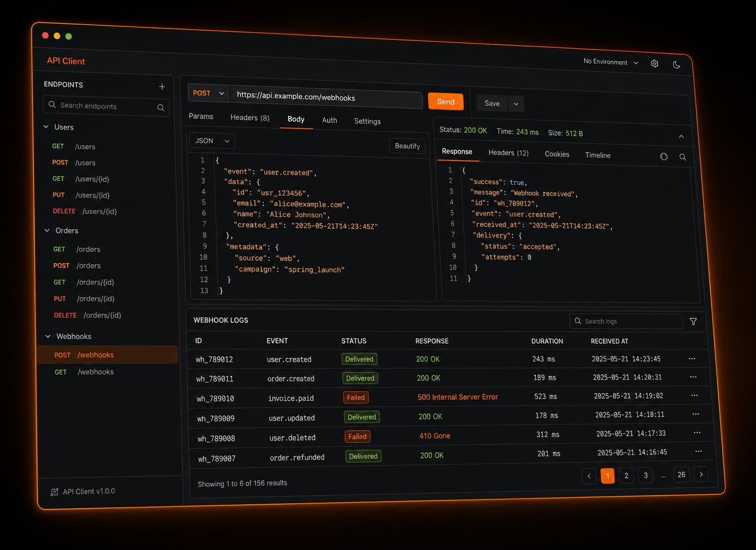Collapse the Orders endpoint group
This screenshot has height=550, width=756.
tap(47, 230)
